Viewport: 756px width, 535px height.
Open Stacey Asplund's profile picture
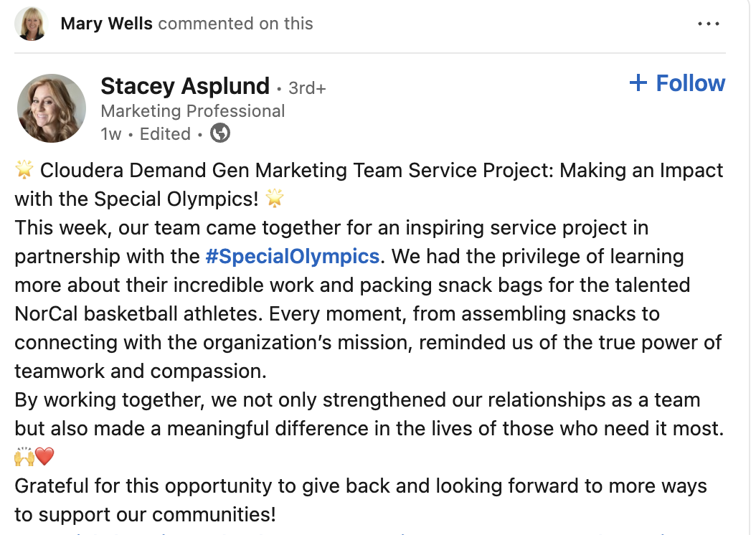pos(52,108)
